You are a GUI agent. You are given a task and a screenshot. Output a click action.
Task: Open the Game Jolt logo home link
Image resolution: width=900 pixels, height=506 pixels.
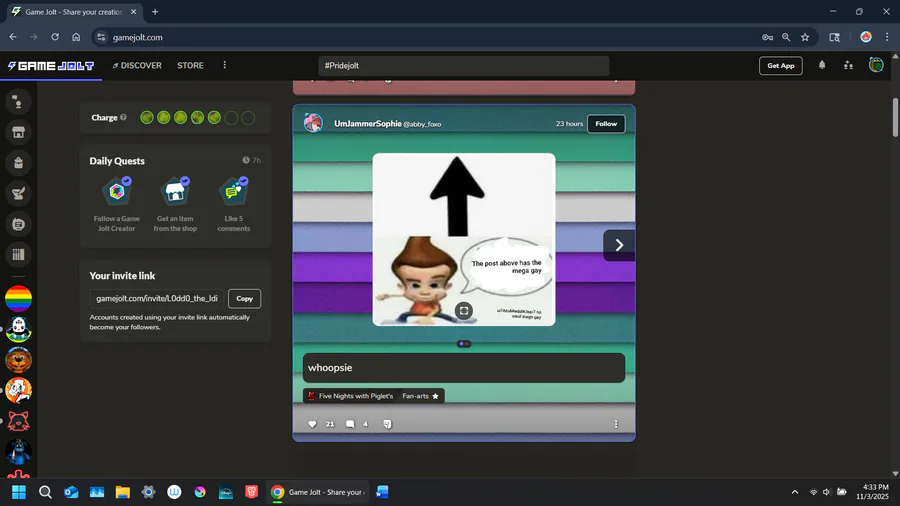click(x=51, y=66)
